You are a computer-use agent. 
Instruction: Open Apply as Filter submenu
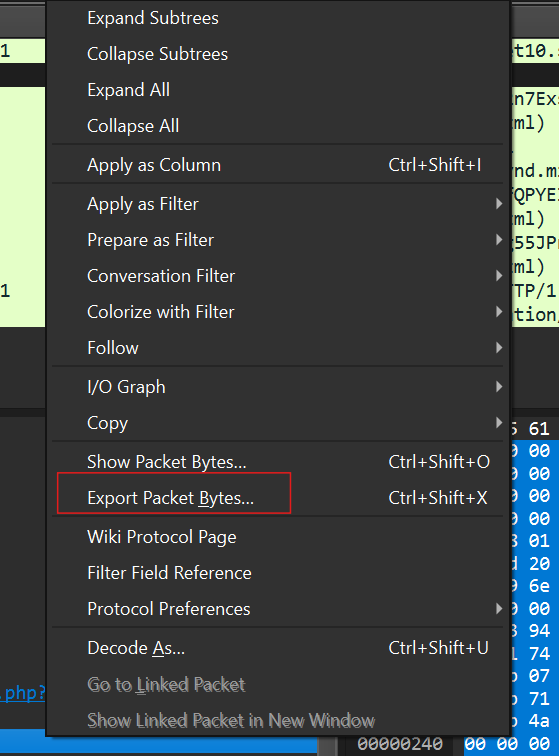277,204
